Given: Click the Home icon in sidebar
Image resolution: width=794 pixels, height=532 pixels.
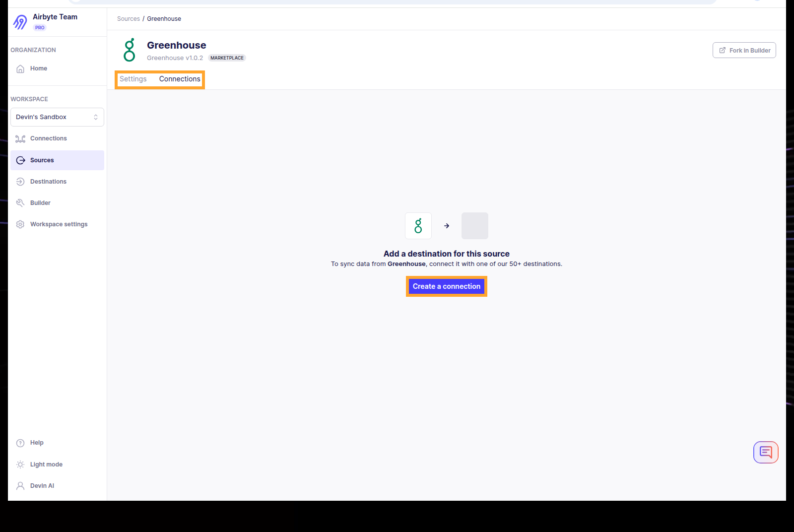Looking at the screenshot, I should 20,69.
